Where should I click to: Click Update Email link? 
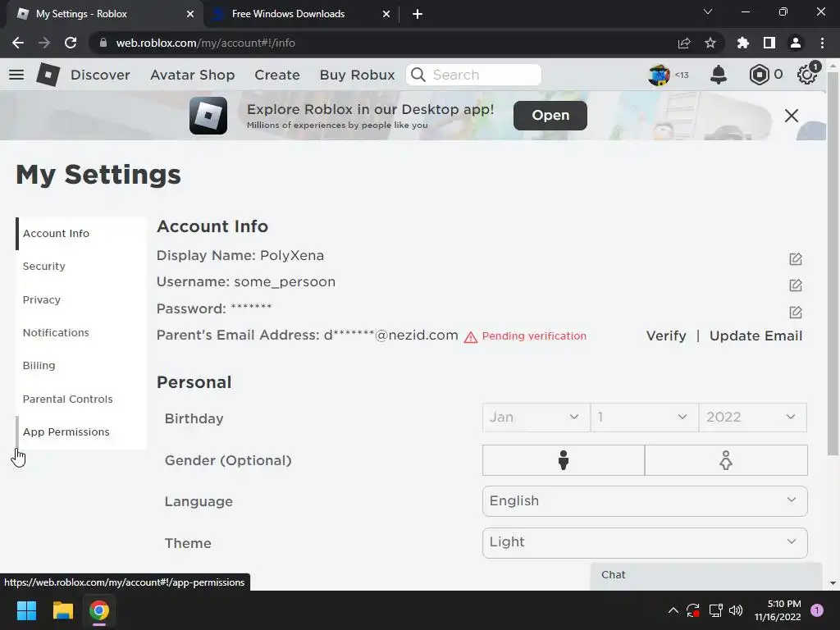point(756,336)
